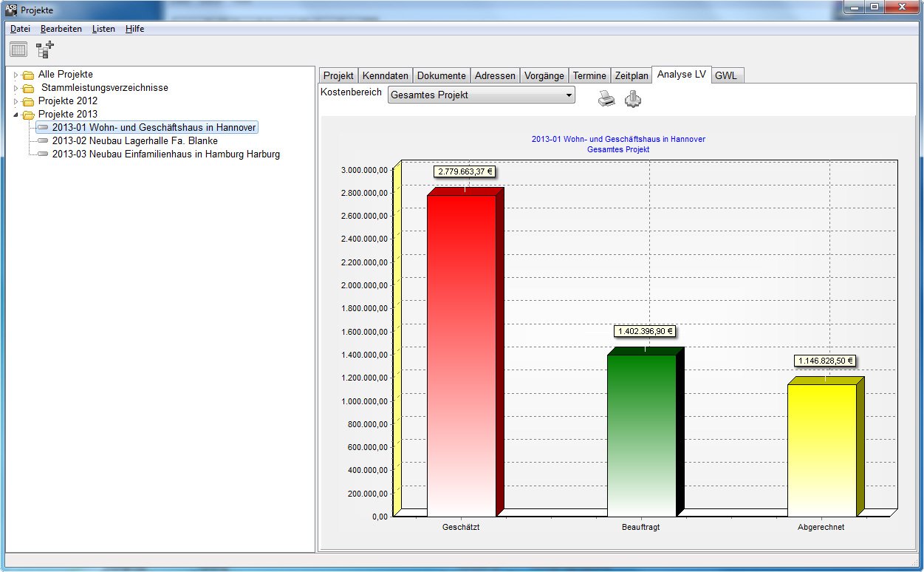Click the chart title 2013-01 Wohn- und Geschäftshaus
This screenshot has height=572, width=924.
(618, 139)
